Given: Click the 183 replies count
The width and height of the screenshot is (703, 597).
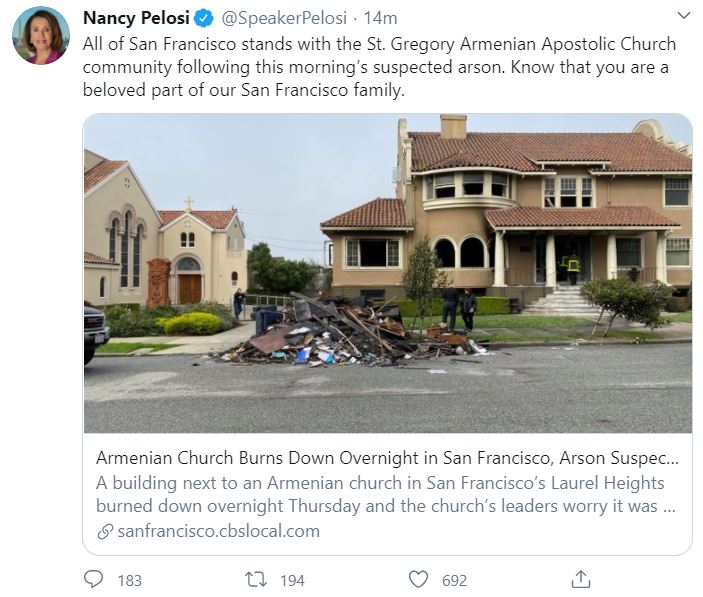Looking at the screenshot, I should [129, 580].
